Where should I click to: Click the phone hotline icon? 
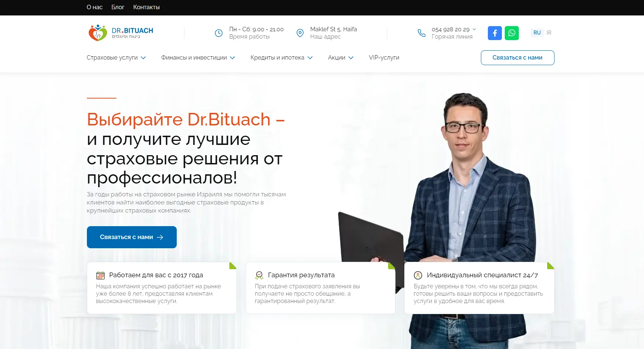(422, 33)
